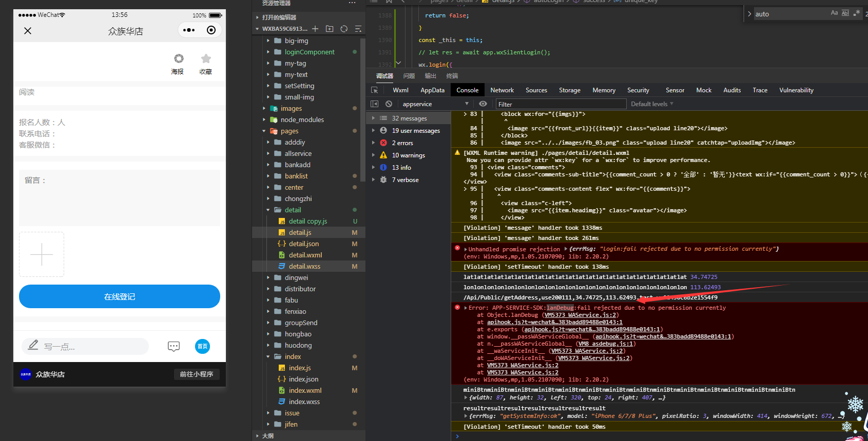Switch to 输出 panel tab
Screen dimensions: 868x441
tap(431, 76)
